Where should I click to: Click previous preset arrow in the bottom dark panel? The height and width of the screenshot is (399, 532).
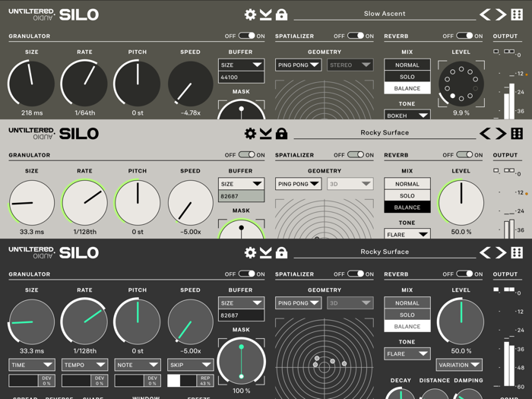(x=485, y=253)
